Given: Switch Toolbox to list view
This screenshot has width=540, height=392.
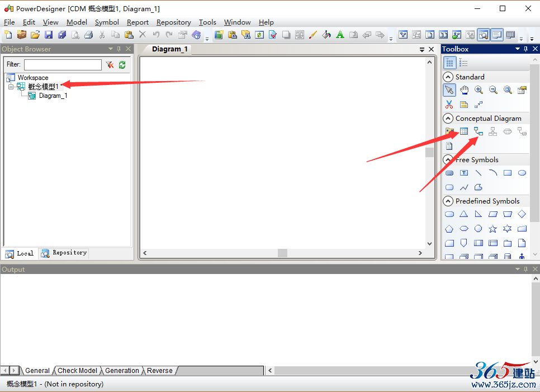Looking at the screenshot, I should click(463, 63).
